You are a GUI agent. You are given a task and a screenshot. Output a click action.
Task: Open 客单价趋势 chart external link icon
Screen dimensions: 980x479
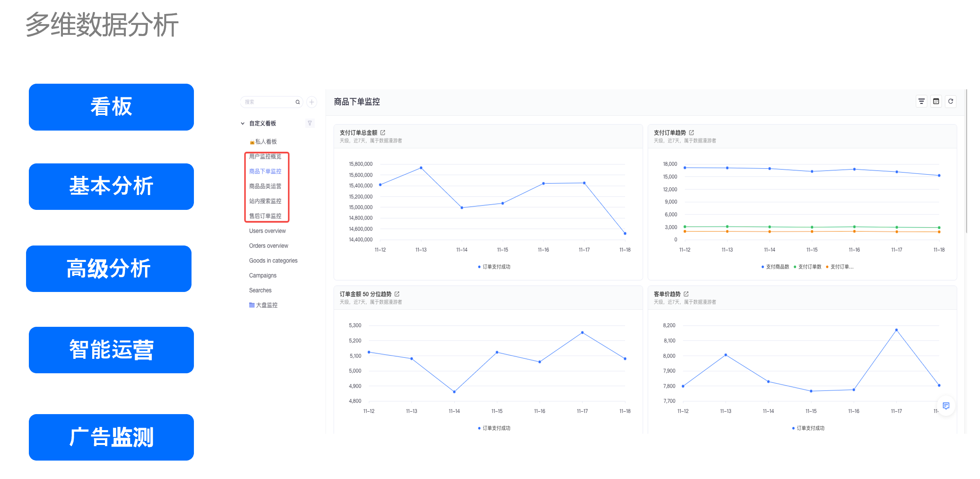tap(686, 294)
